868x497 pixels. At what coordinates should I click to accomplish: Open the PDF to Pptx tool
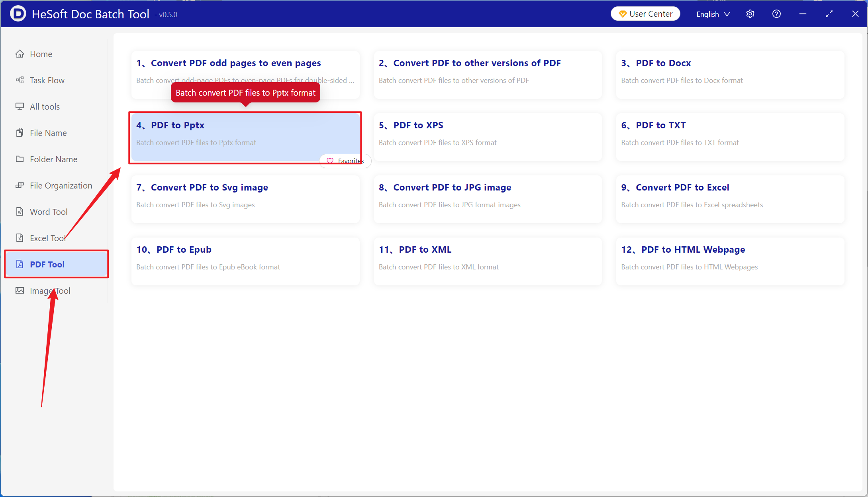[245, 137]
